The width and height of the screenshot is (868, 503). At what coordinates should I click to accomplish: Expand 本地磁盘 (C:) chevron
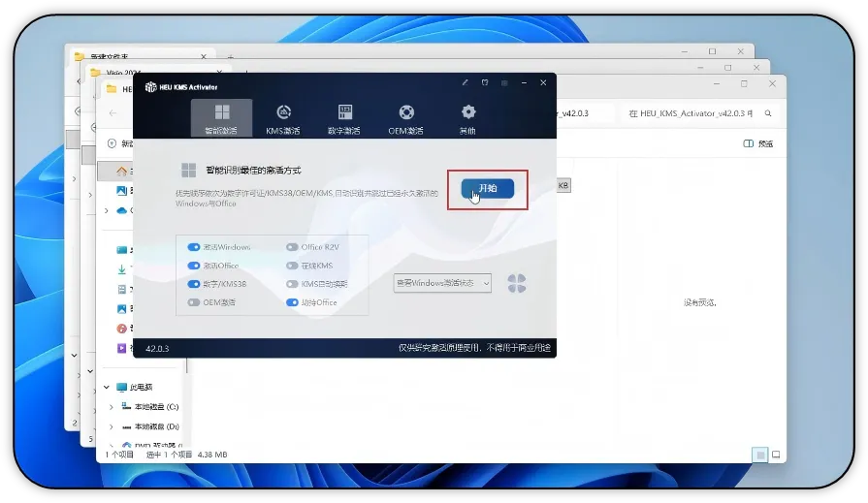112,407
